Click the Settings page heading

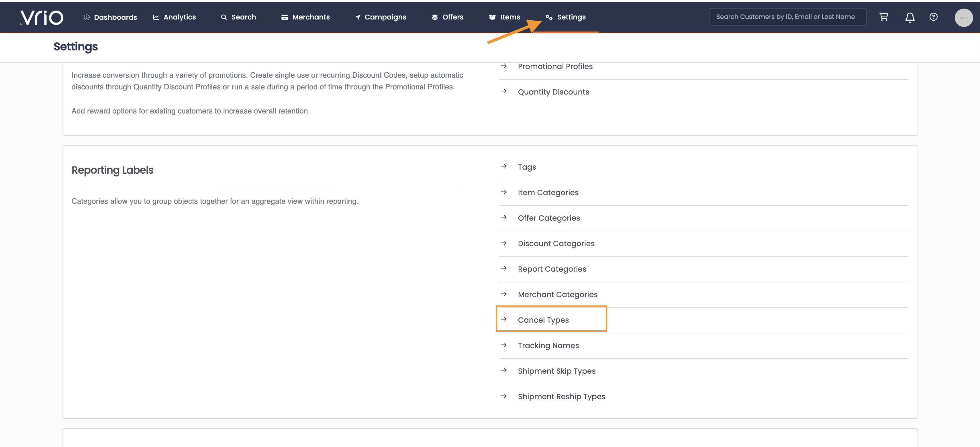click(x=76, y=46)
